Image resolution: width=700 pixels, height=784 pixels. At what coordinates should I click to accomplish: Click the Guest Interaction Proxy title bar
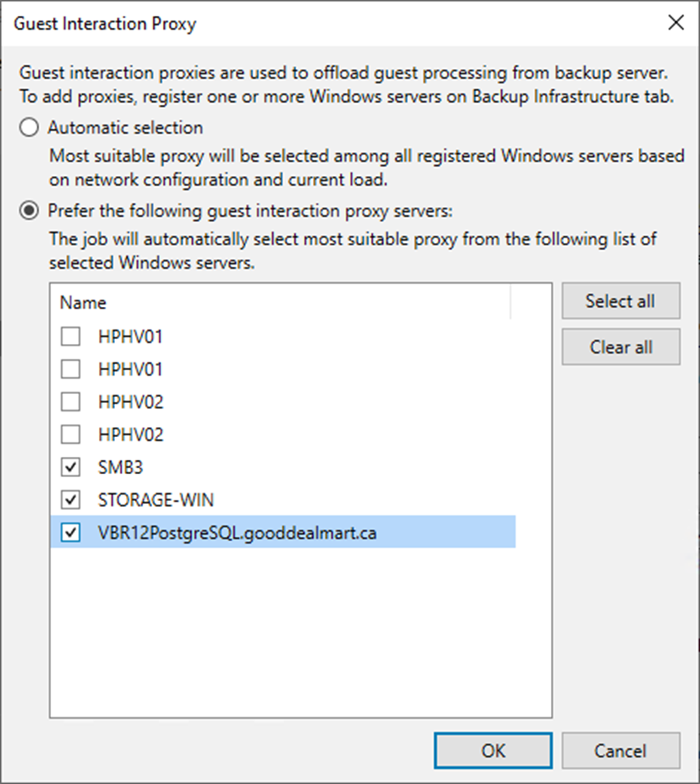(291, 23)
